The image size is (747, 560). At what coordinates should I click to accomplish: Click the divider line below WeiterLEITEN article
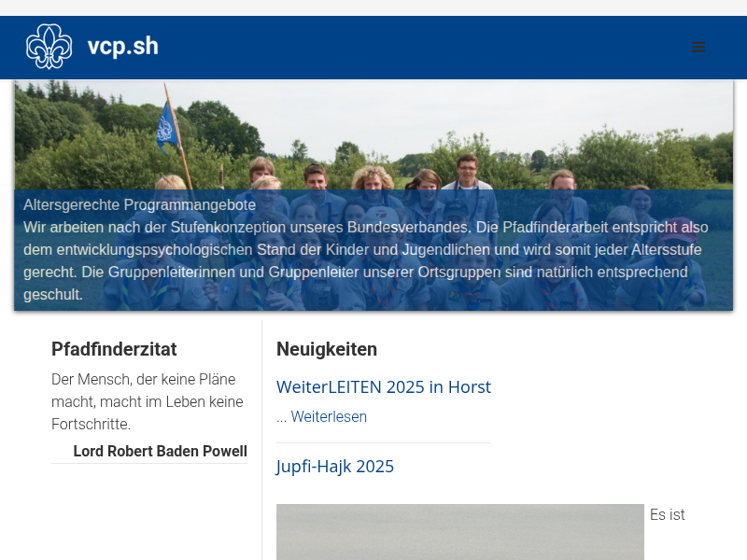coord(383,442)
